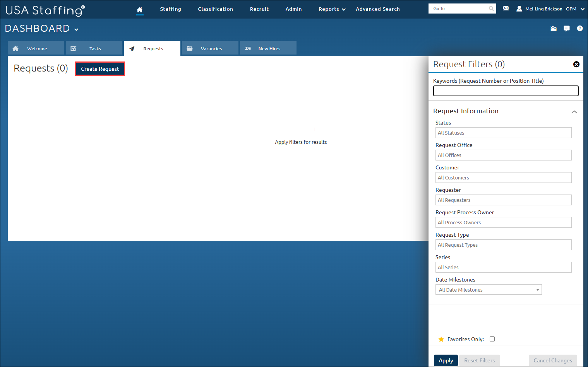Click the user profile icon for Mei-Ling Erickson
588x367 pixels.
point(519,8)
